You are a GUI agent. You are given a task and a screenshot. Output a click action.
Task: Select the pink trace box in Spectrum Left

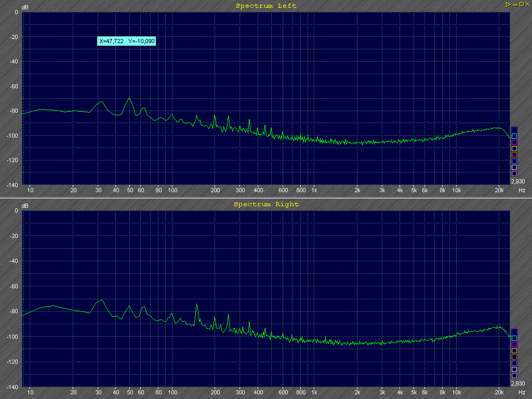[x=514, y=174]
